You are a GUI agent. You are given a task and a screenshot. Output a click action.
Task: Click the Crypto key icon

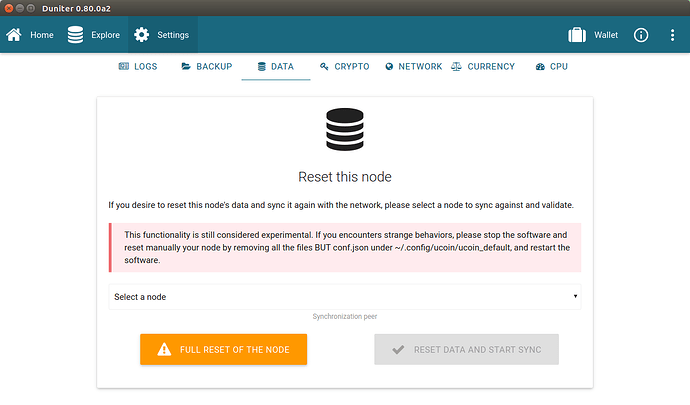tap(324, 66)
